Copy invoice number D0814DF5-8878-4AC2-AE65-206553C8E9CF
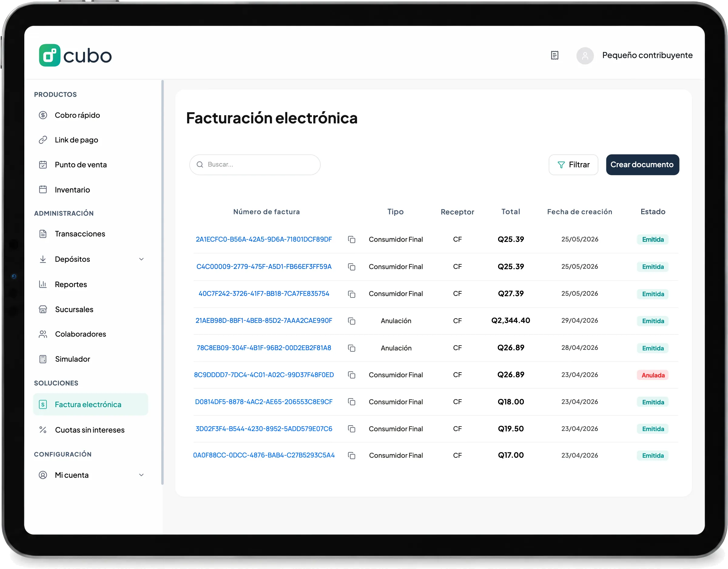The image size is (728, 569). pos(352,402)
